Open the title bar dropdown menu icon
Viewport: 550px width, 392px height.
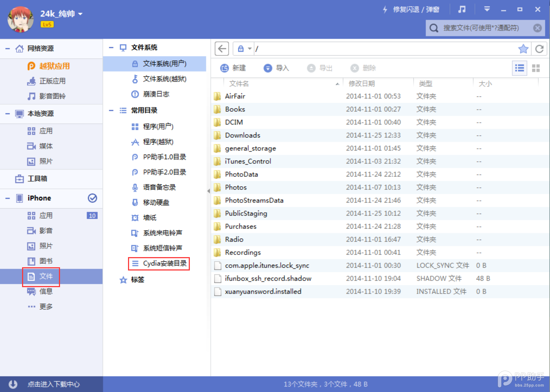click(x=487, y=9)
